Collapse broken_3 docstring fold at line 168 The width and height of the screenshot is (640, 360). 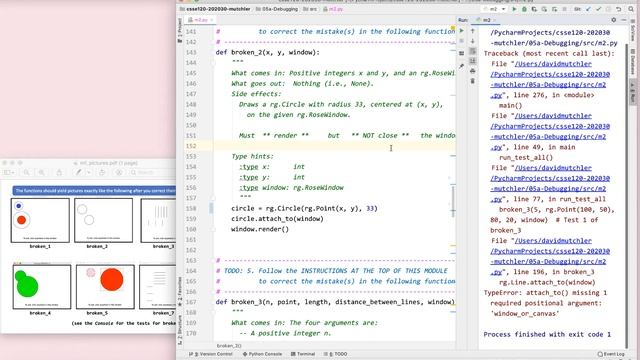[213, 312]
